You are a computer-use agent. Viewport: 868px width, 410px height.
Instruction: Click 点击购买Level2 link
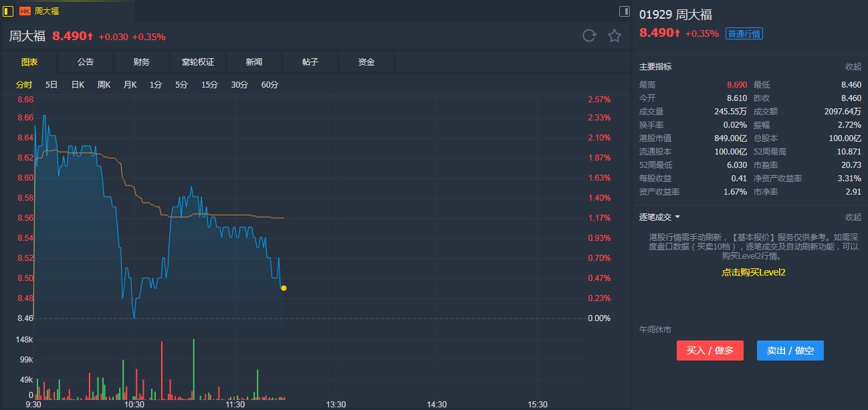[x=753, y=272]
